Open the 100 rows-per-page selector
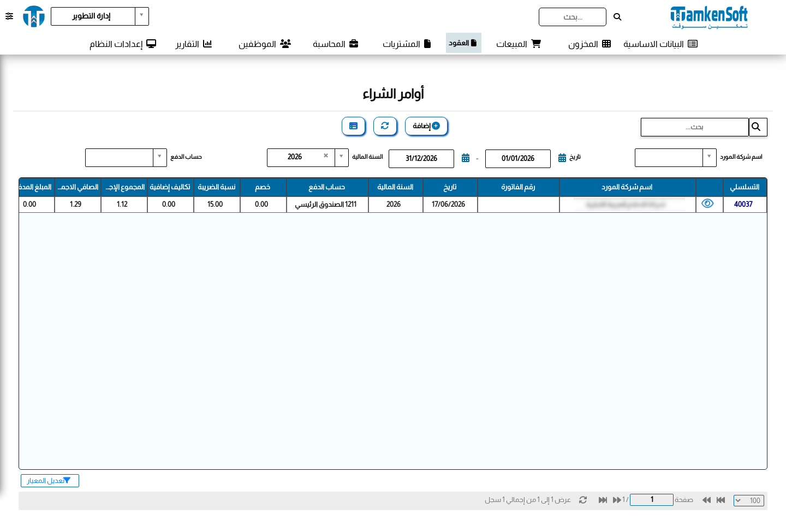786x532 pixels. pyautogui.click(x=749, y=500)
